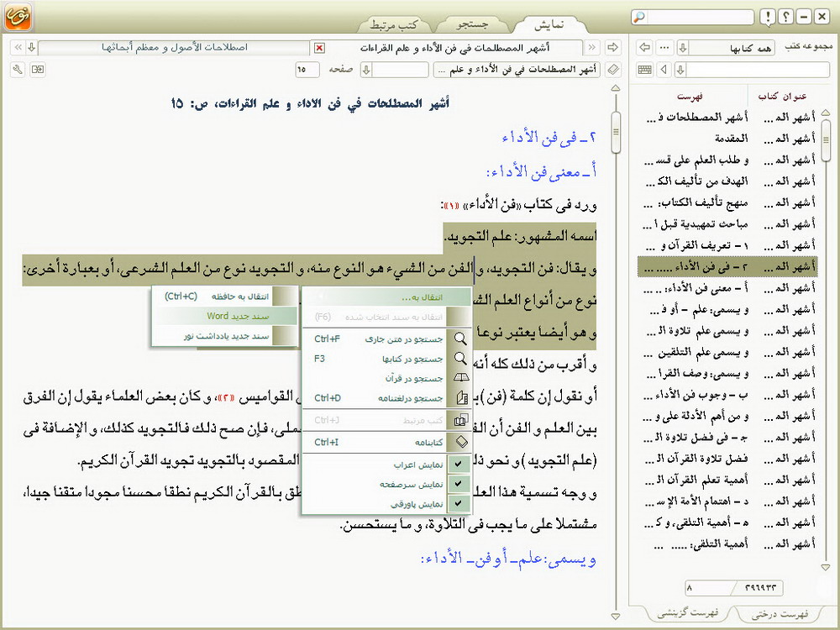
Task: Click the down arrow left of the اصطلاحات الأصول tab
Action: tap(32, 48)
